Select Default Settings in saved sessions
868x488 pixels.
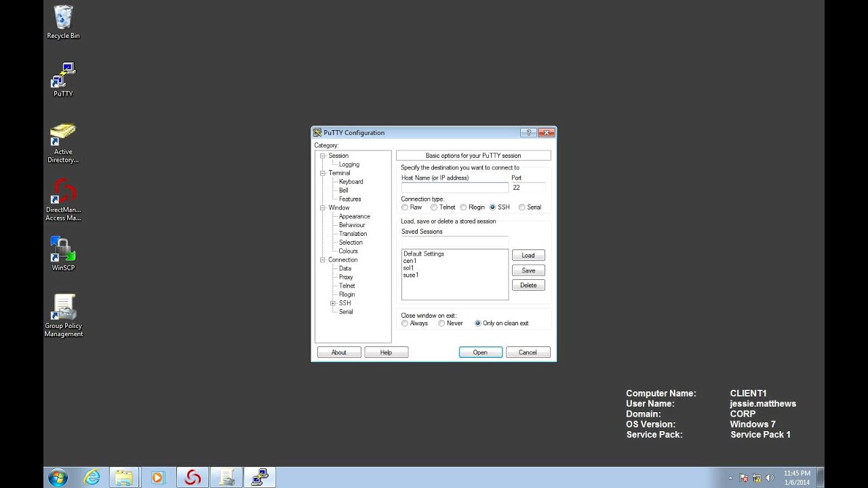click(x=424, y=254)
